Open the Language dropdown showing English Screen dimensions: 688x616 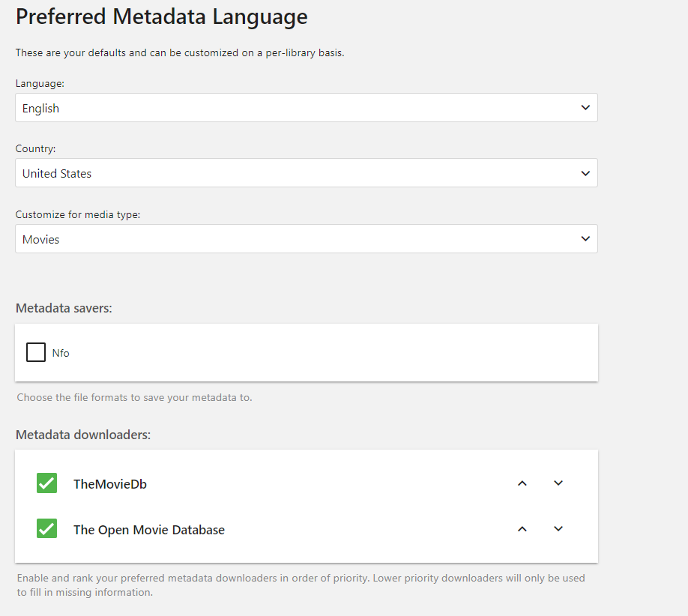(x=300, y=108)
